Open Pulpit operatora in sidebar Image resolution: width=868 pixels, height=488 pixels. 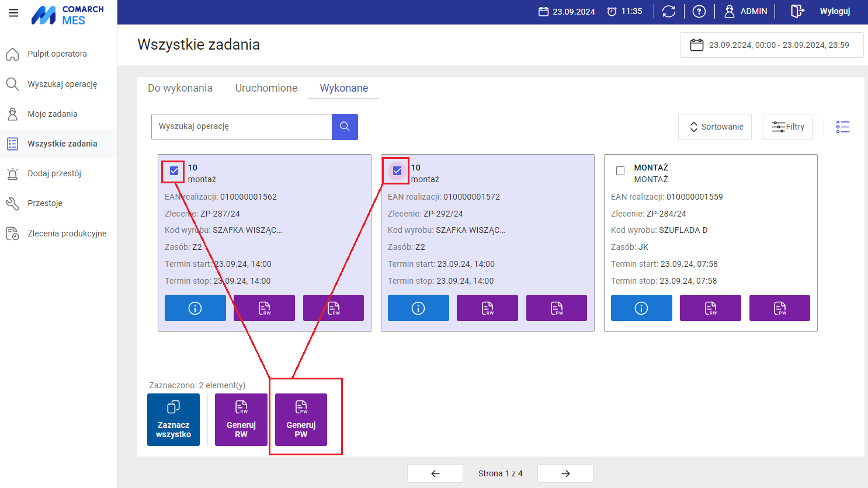(58, 54)
